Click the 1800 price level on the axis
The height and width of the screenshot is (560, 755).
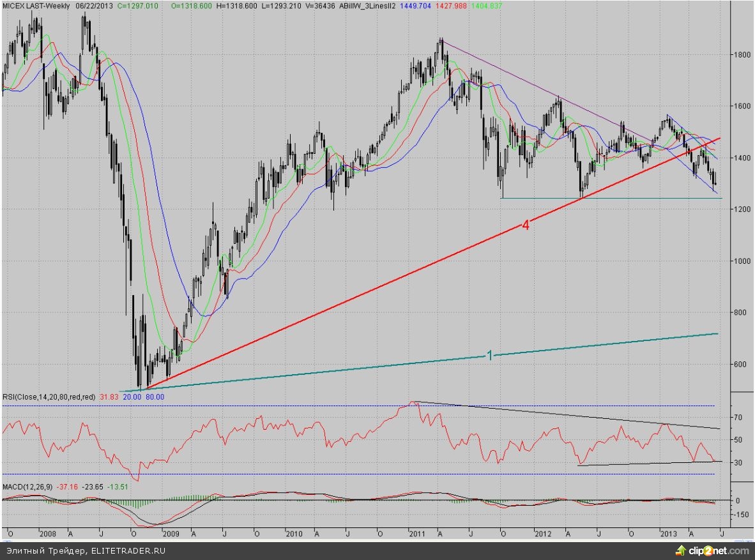[741, 55]
